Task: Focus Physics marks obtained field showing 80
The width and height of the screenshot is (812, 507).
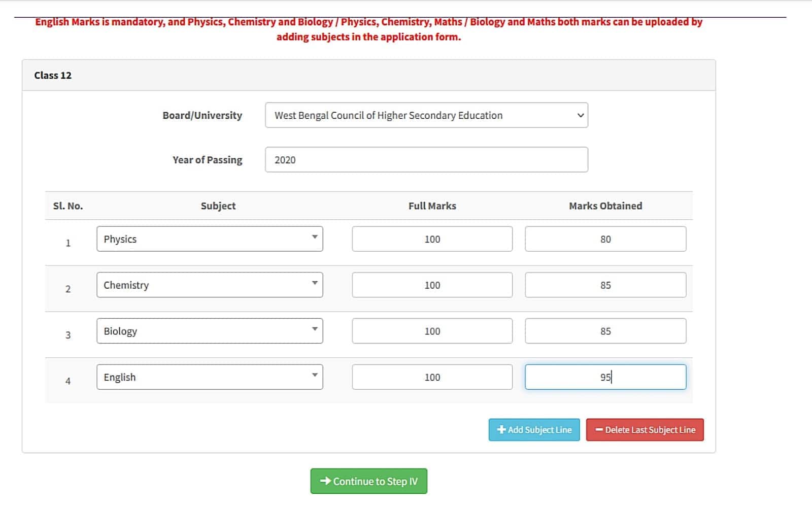Action: click(x=605, y=239)
